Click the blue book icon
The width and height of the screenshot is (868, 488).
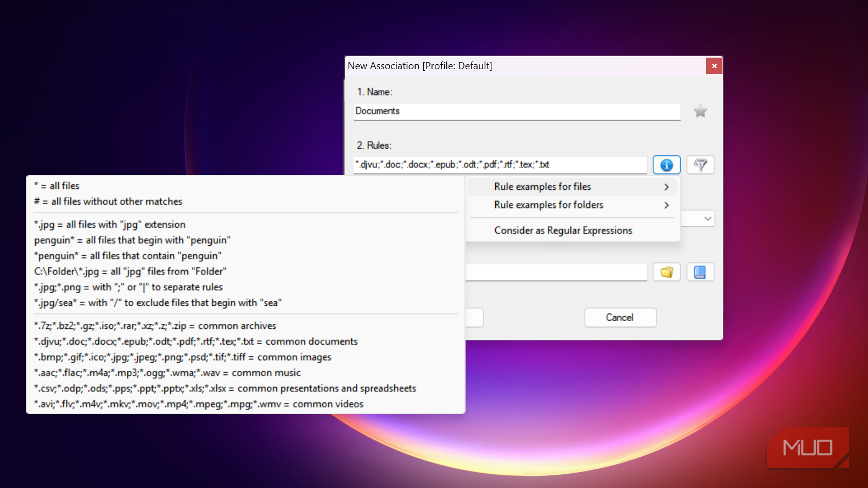(700, 272)
